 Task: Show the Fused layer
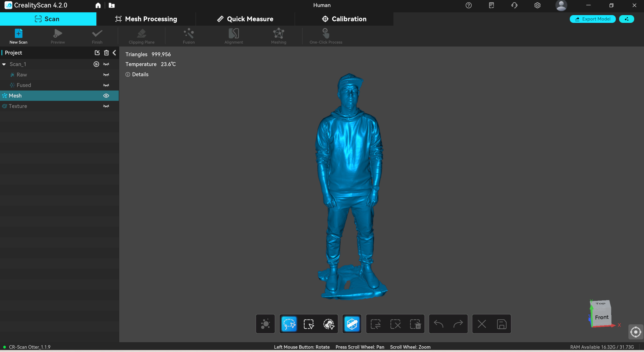tap(106, 85)
